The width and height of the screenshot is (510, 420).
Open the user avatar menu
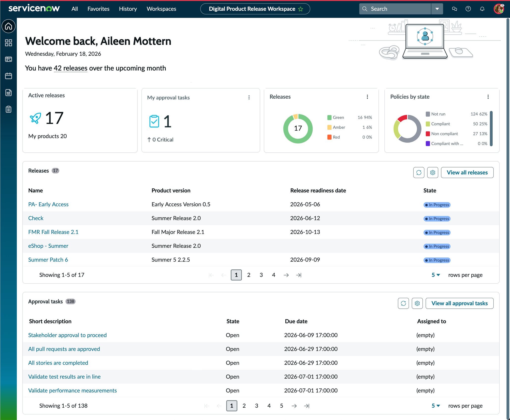click(499, 9)
